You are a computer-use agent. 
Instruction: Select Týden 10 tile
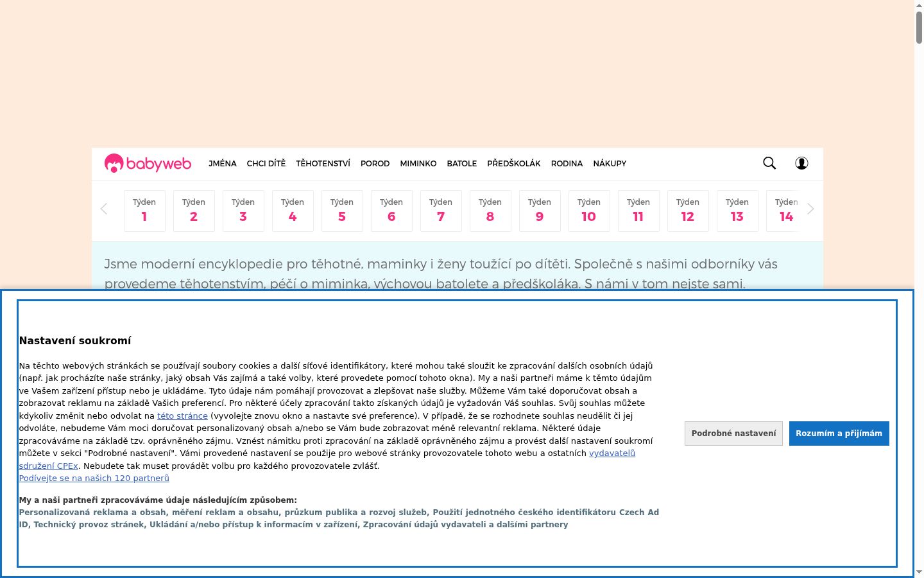[x=589, y=211]
